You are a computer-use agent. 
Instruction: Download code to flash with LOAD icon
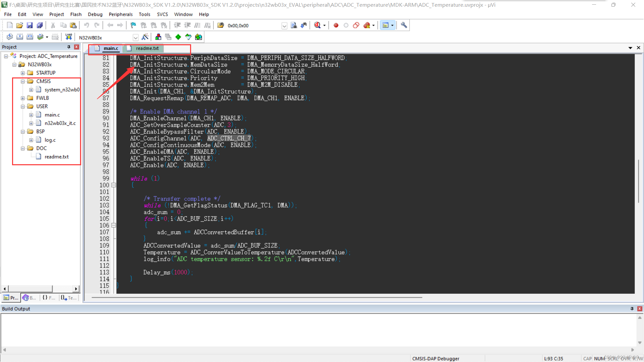coord(69,37)
